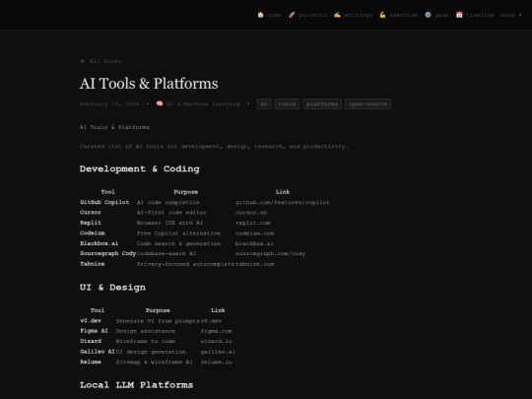This screenshot has height=399, width=532.
Task: Click the Replit tool name
Action: tap(91, 223)
